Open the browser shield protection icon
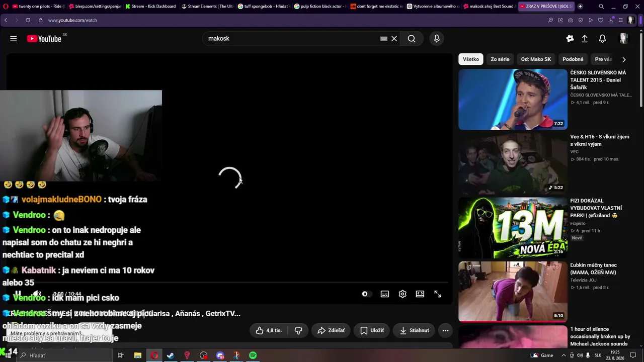Viewport: 644px width, 362px height. click(x=580, y=20)
